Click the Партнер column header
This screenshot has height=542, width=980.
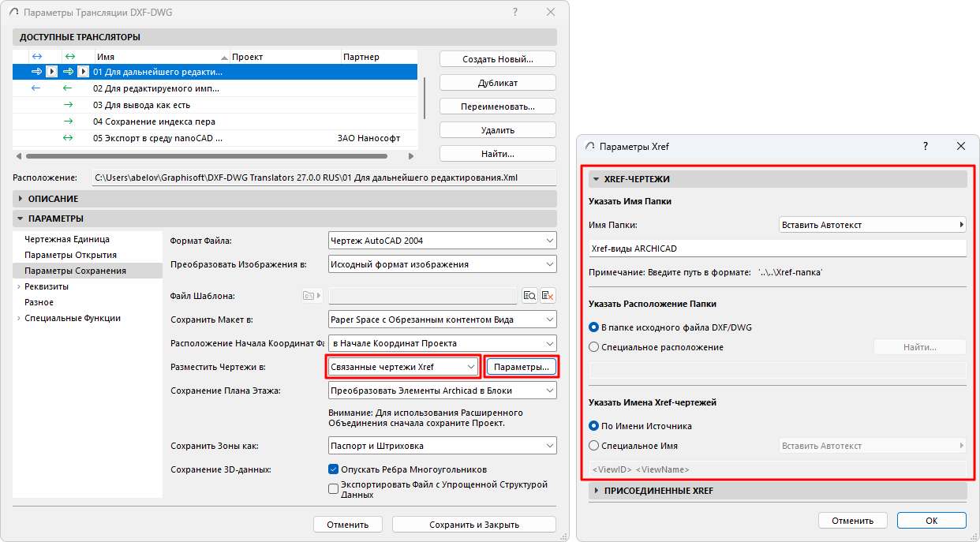(x=379, y=57)
